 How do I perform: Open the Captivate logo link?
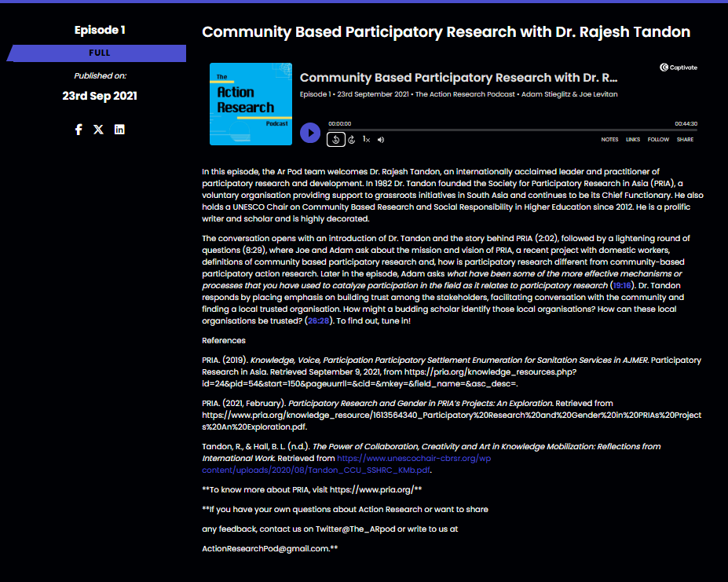[x=679, y=68]
